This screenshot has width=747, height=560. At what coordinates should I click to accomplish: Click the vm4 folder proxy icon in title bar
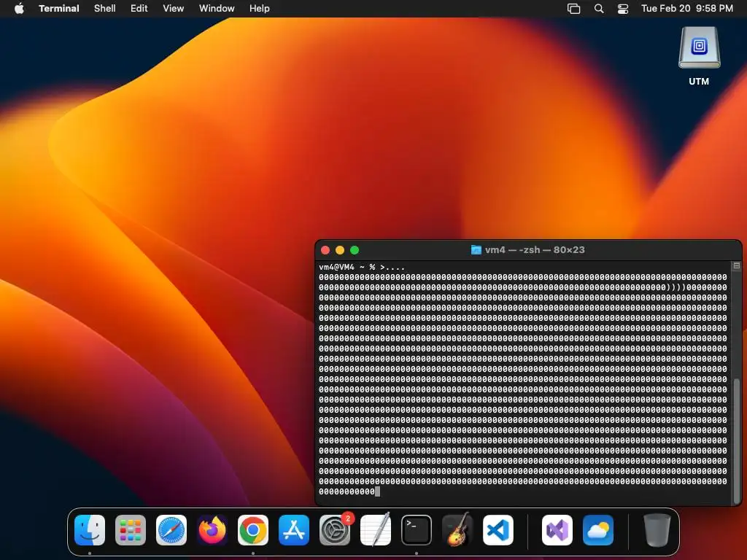click(x=476, y=250)
